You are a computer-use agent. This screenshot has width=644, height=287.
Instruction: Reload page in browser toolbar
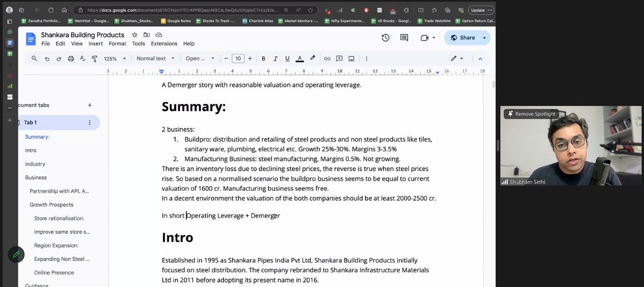50,10
